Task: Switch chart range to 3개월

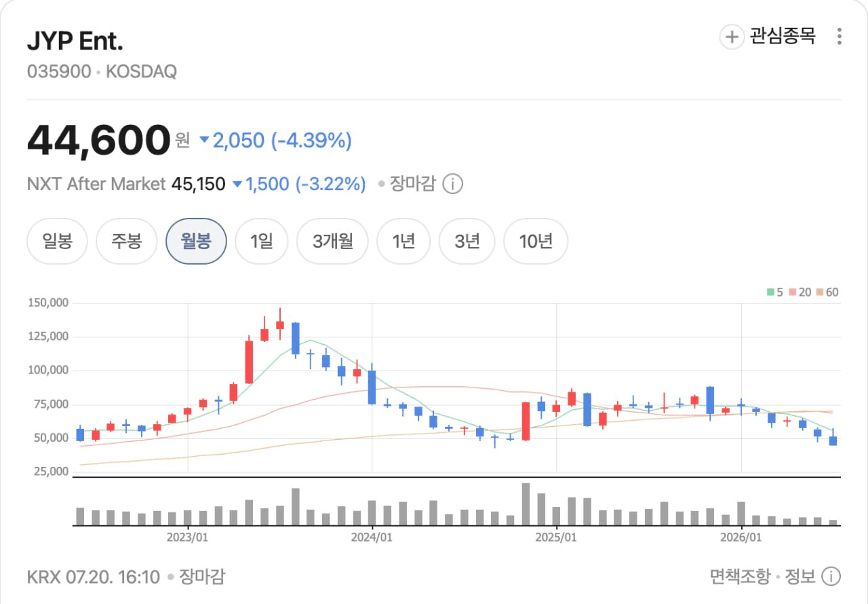Action: point(332,241)
